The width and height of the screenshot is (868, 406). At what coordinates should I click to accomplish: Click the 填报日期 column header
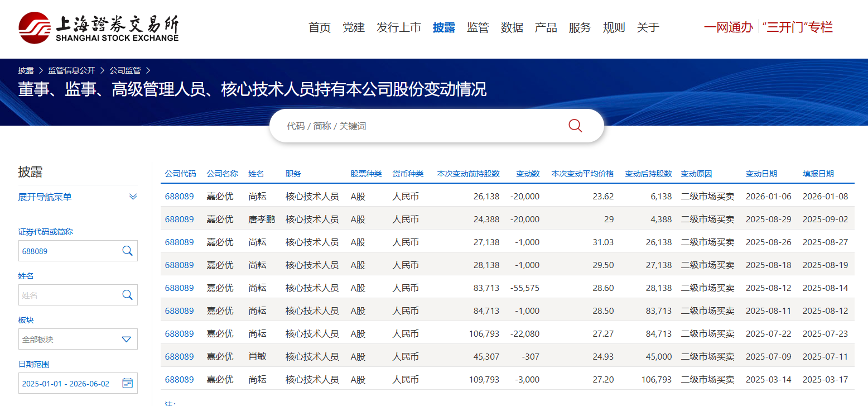pyautogui.click(x=818, y=174)
